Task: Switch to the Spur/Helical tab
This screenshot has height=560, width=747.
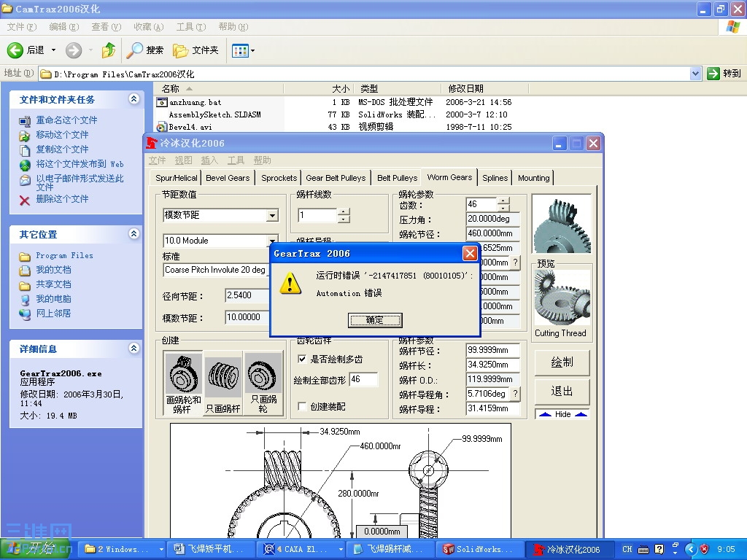Action: tap(177, 178)
